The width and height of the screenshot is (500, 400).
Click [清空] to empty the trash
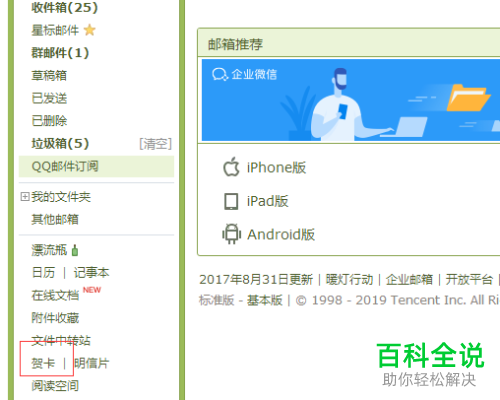(155, 144)
